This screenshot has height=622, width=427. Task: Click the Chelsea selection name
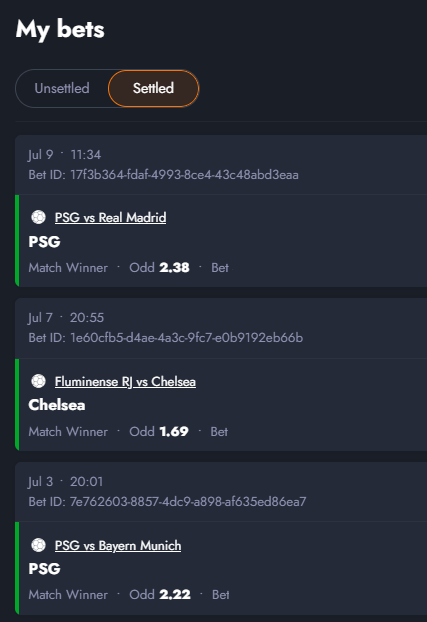57,405
